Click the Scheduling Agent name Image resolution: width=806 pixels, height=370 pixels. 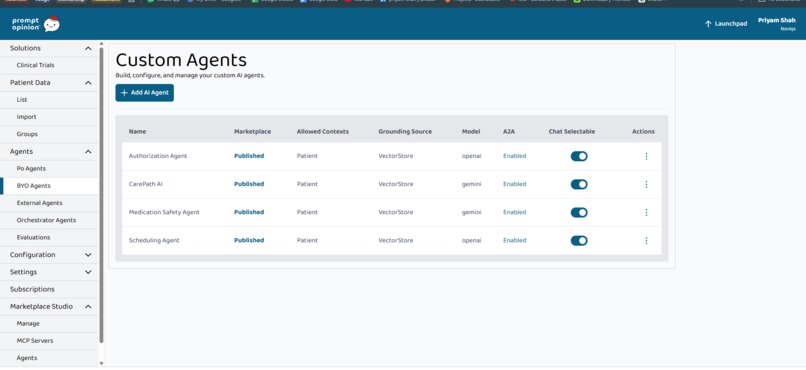click(154, 240)
